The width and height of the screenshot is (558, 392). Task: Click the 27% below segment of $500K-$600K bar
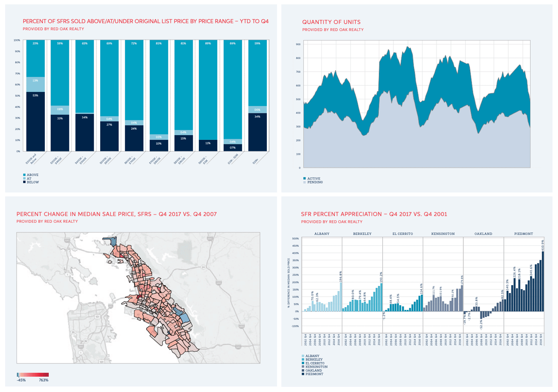(x=109, y=136)
